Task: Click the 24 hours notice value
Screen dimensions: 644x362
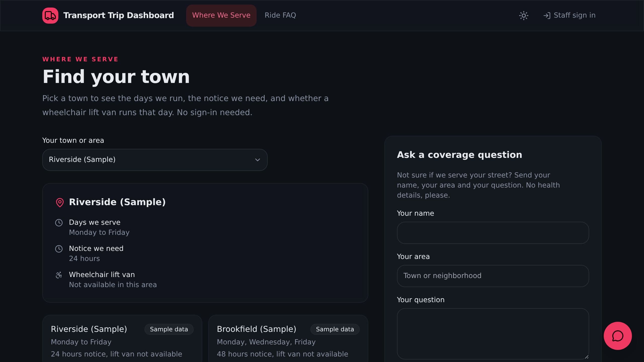Action: 84,258
